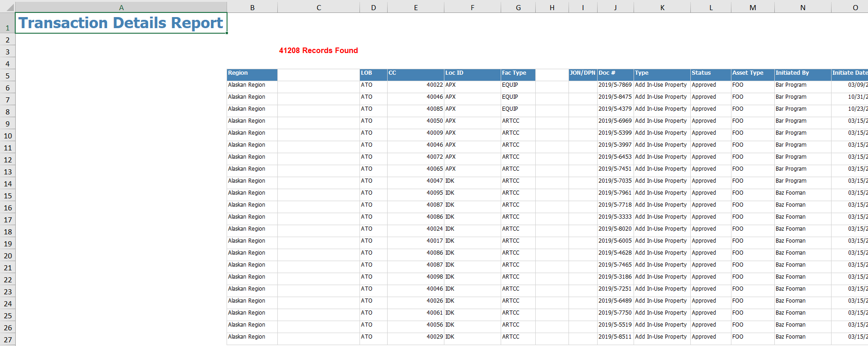Click the Initiate Date header cell
The height and width of the screenshot is (346, 868).
tap(850, 75)
